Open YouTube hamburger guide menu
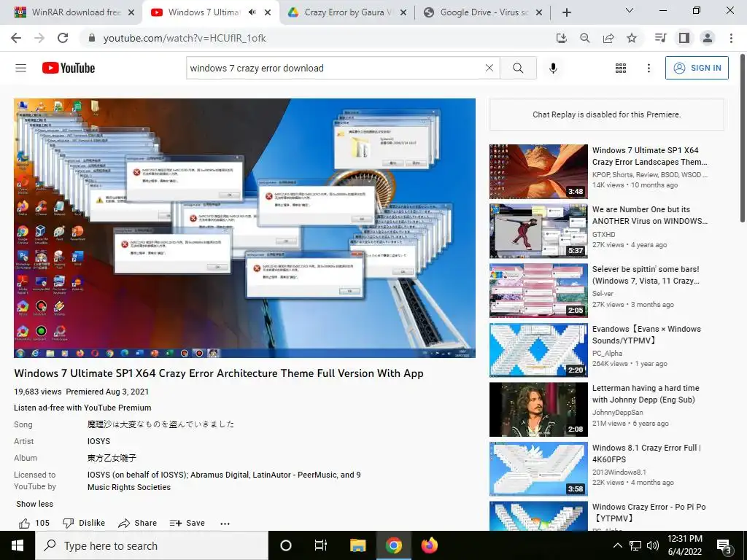The image size is (747, 560). click(x=21, y=68)
